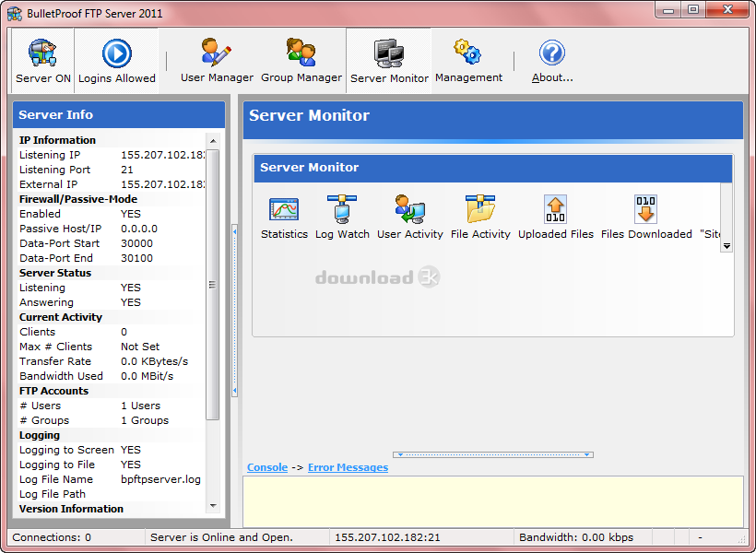
Task: Select the Data-Port End value 30100
Action: click(136, 258)
